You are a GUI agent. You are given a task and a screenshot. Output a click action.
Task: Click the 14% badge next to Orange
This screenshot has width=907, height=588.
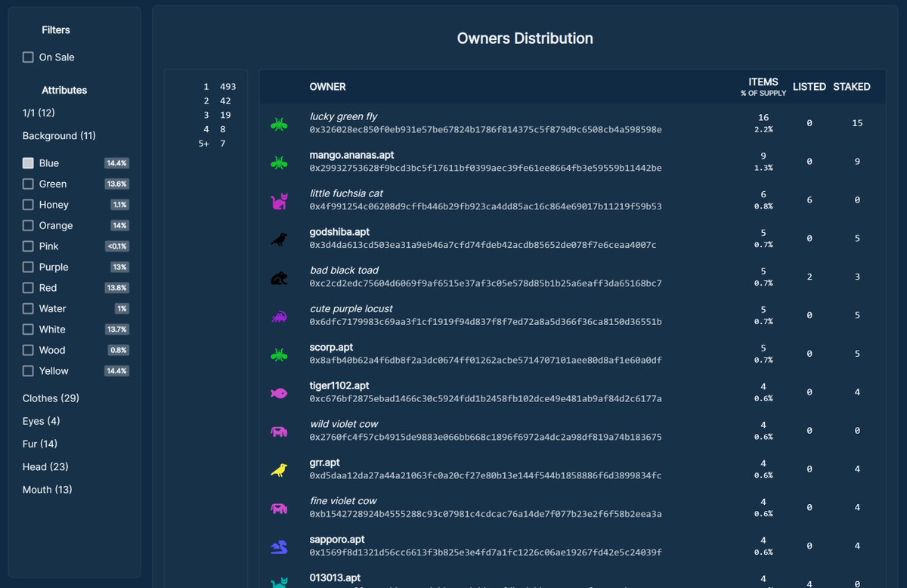click(x=119, y=225)
